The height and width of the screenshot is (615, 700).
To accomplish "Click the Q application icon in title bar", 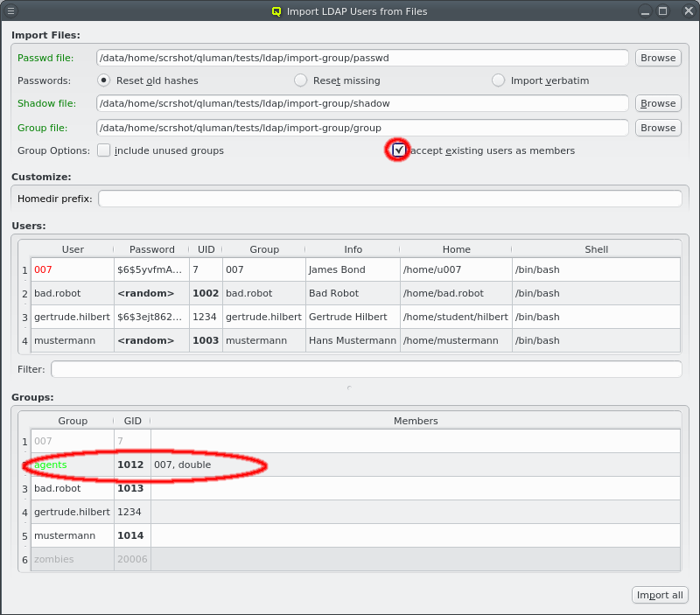I will point(276,11).
